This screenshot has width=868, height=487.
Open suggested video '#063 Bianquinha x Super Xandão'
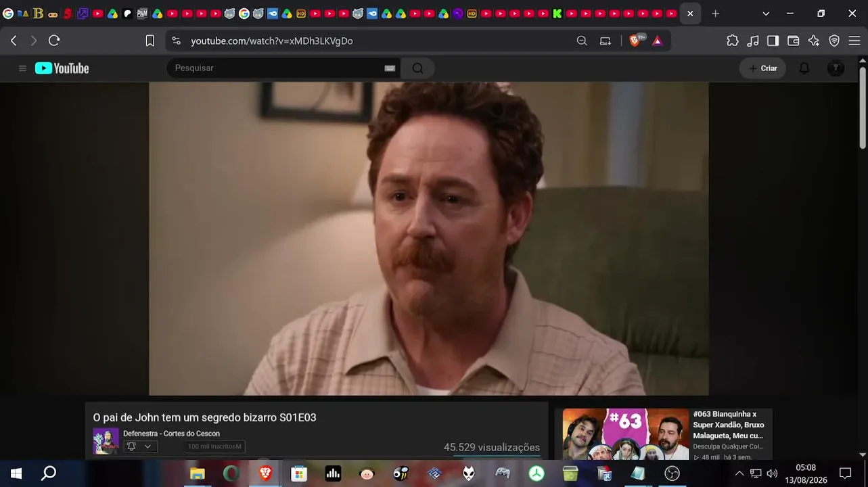[x=729, y=425]
